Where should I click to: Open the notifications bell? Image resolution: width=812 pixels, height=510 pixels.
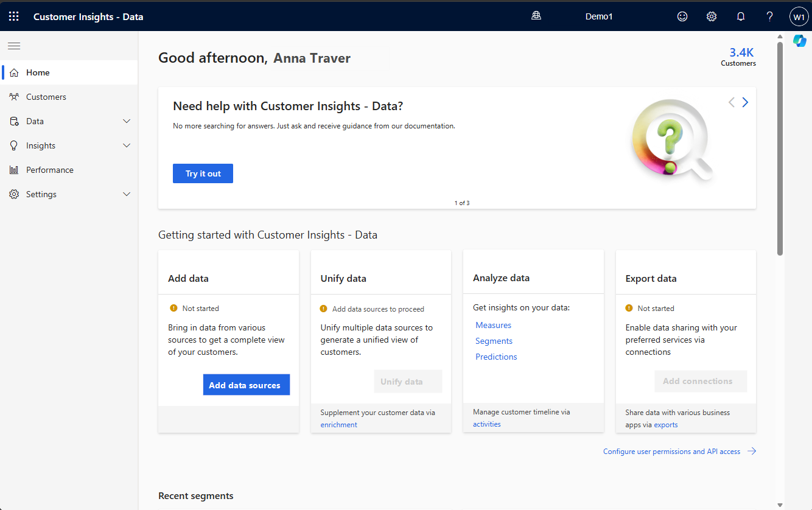point(741,16)
